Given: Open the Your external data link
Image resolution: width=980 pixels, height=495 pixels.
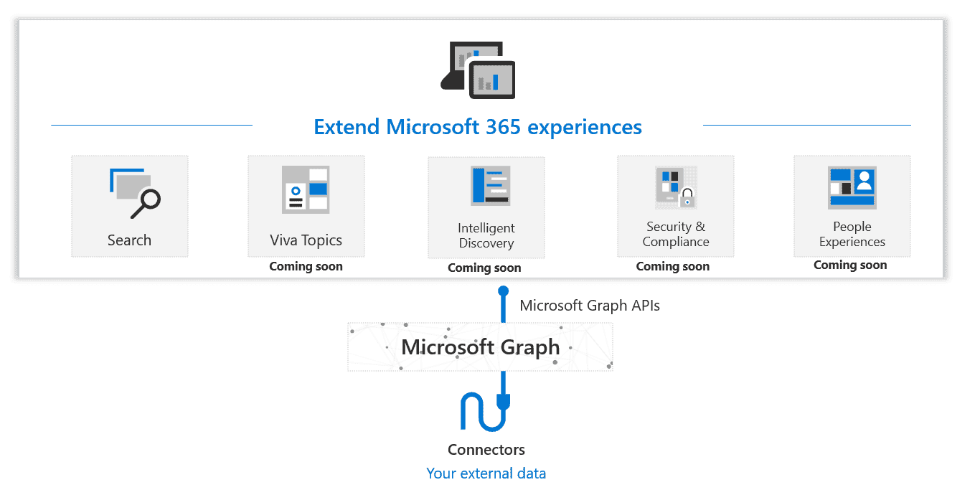Looking at the screenshot, I should pyautogui.click(x=486, y=473).
